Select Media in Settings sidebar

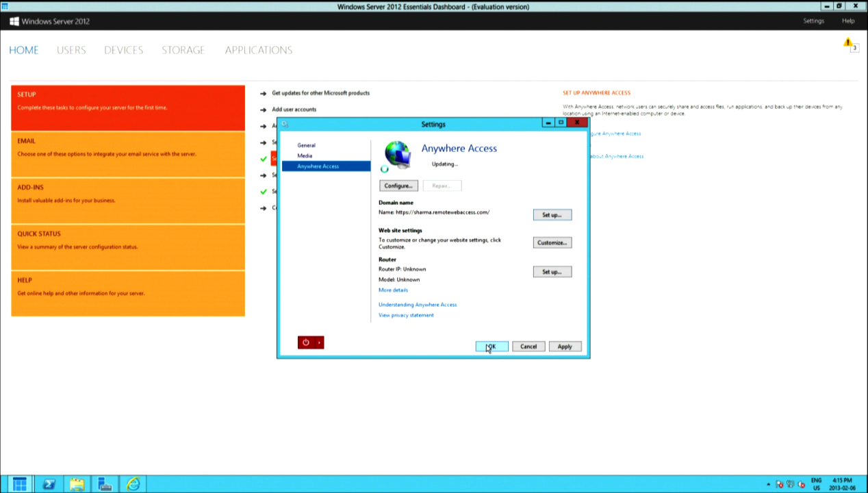305,155
